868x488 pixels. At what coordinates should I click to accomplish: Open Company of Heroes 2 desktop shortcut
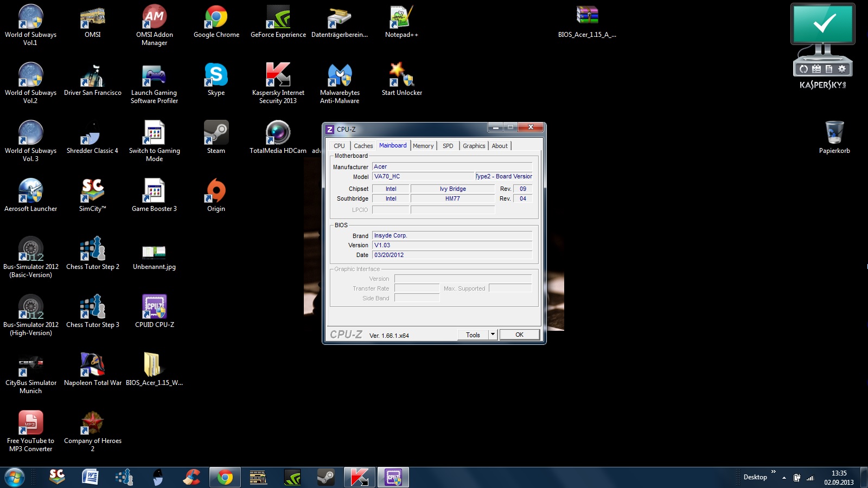coord(93,431)
